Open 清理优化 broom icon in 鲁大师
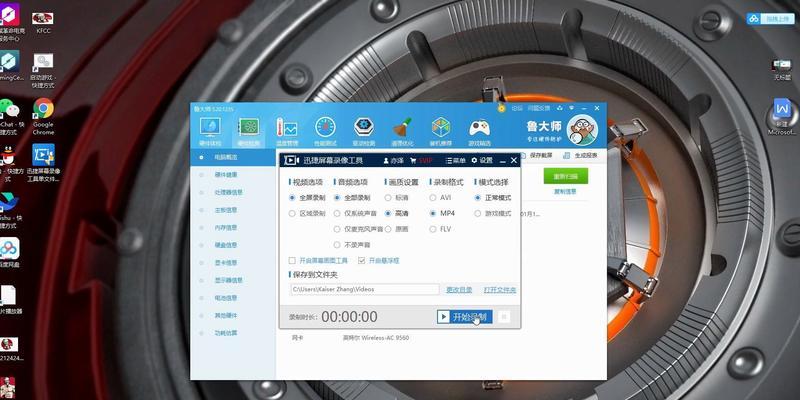800x400 pixels. 402,127
